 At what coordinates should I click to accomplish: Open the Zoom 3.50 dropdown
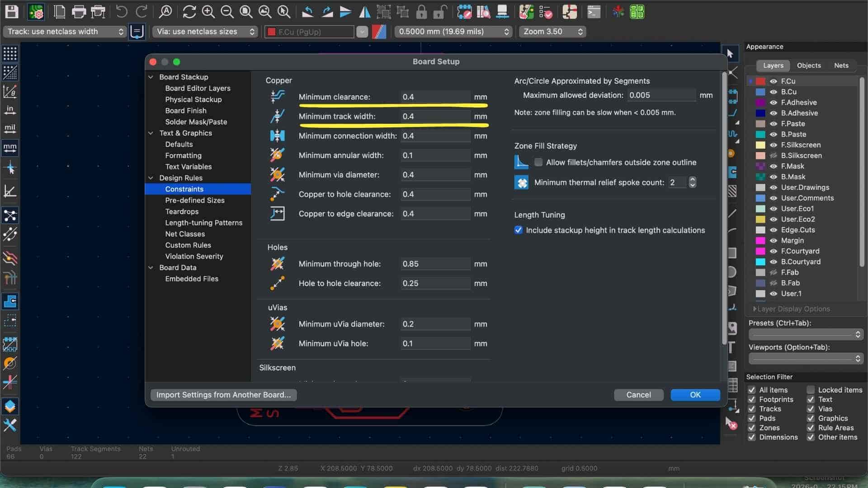point(552,32)
